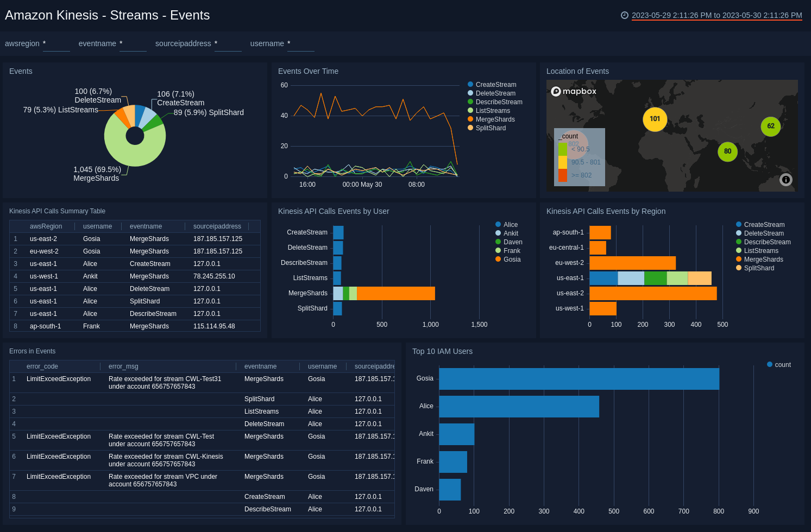Viewport: 811px width, 532px height.
Task: Toggle Gosia in Events by User legend
Action: click(x=512, y=259)
